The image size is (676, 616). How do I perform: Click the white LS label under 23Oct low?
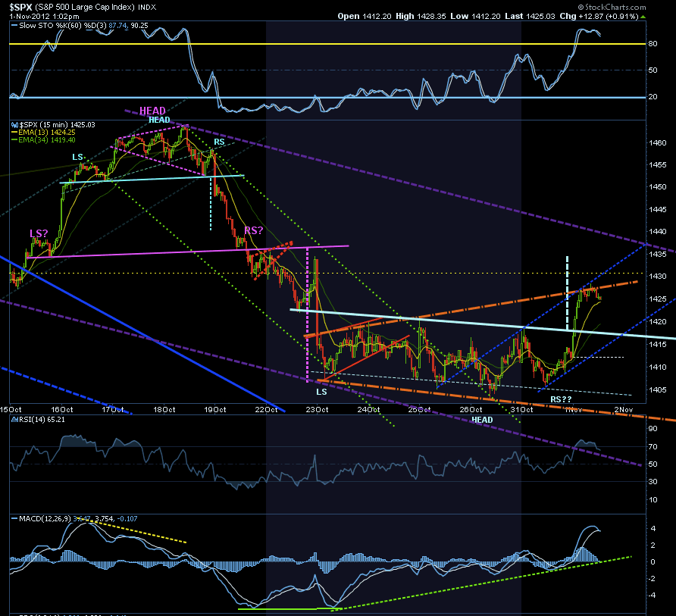point(321,392)
